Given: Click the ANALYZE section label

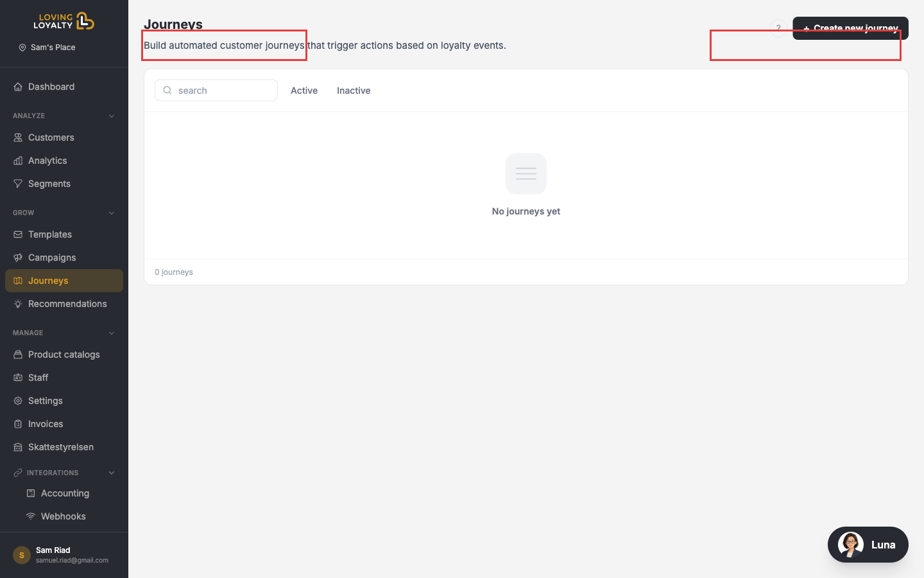Looking at the screenshot, I should [x=29, y=116].
